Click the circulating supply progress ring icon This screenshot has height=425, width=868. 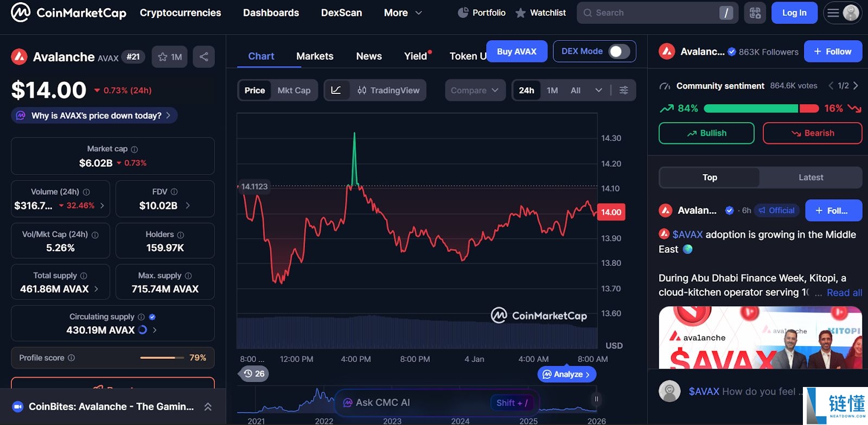[143, 330]
